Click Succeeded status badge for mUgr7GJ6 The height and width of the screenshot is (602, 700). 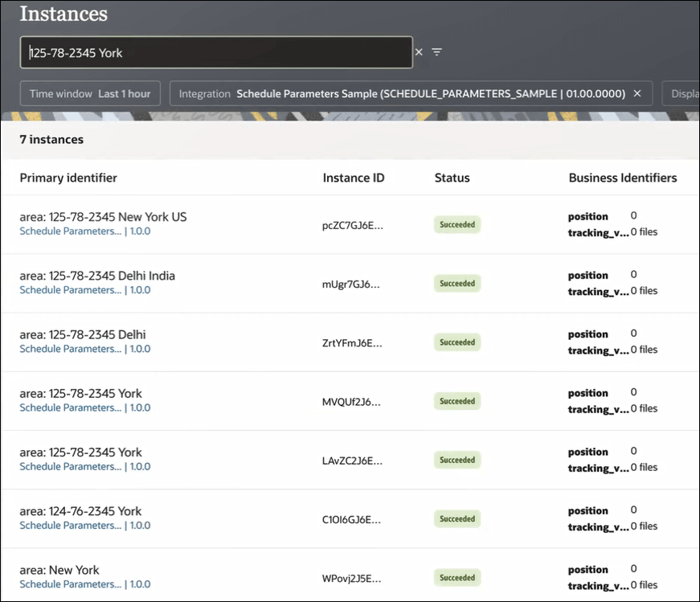tap(457, 283)
